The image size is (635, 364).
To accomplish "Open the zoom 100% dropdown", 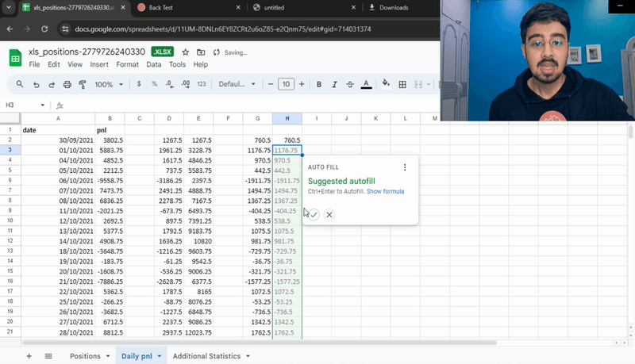I will click(108, 84).
